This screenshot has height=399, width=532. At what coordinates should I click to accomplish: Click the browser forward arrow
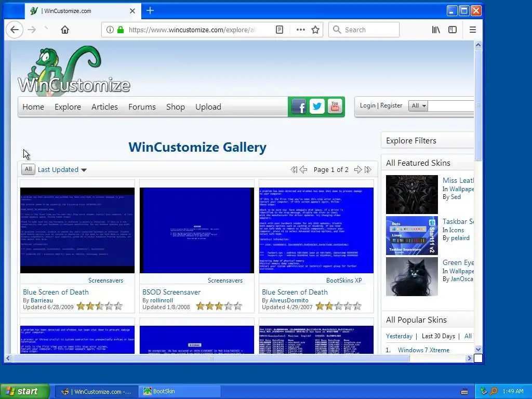[x=32, y=30]
